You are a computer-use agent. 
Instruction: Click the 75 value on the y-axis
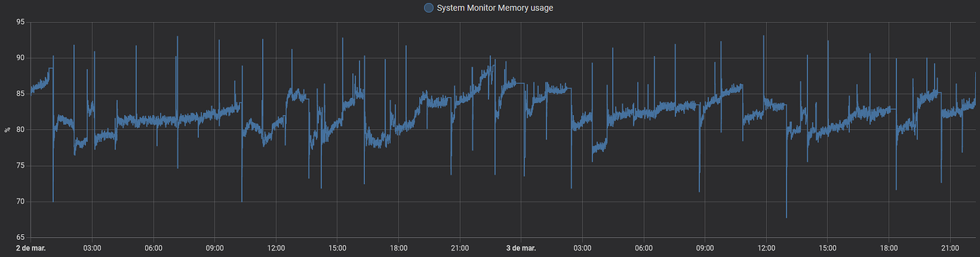[x=20, y=166]
